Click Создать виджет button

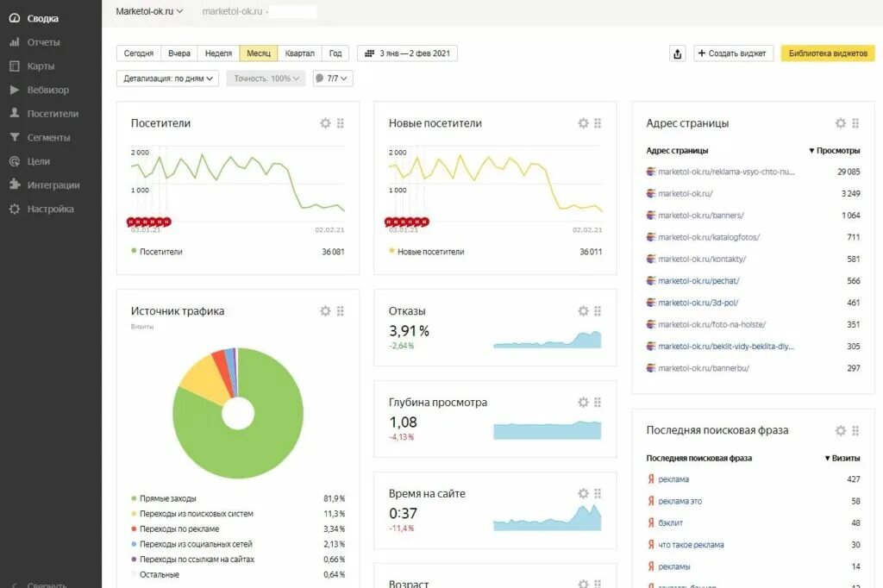(733, 53)
